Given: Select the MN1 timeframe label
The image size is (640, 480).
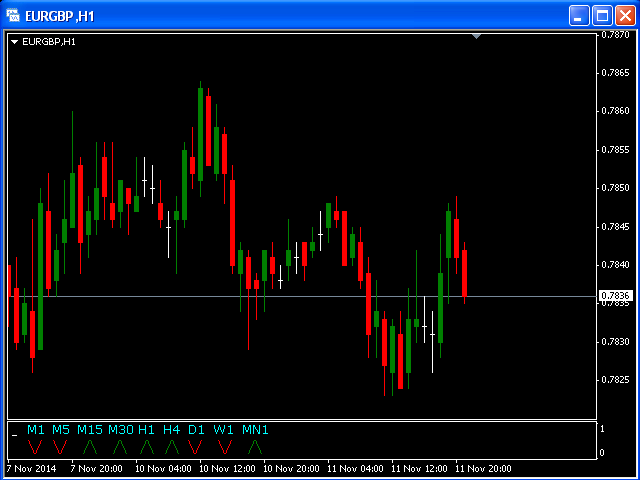Looking at the screenshot, I should [255, 430].
